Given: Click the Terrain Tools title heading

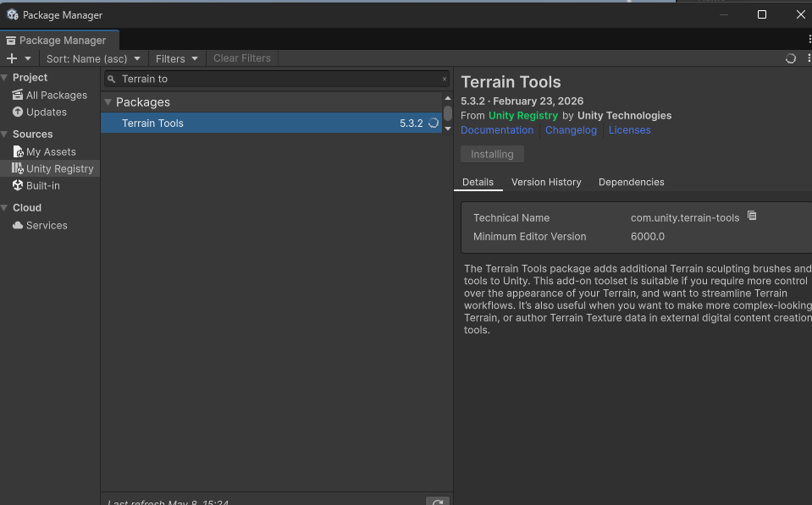Looking at the screenshot, I should 511,82.
